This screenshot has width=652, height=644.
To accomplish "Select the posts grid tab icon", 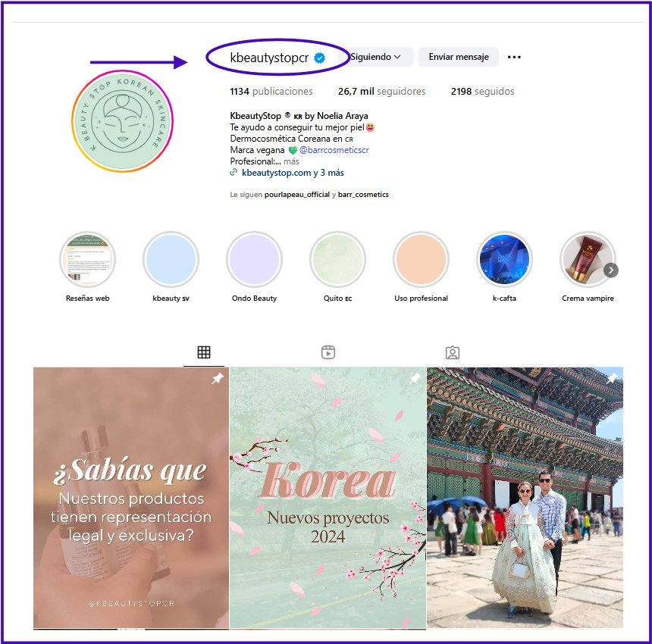I will (204, 352).
